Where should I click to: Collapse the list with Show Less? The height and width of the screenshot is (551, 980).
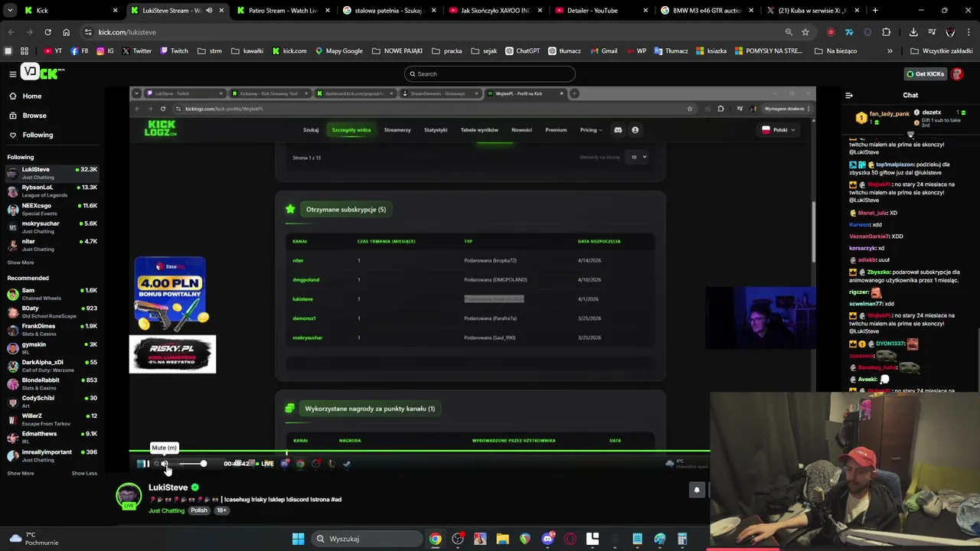click(84, 473)
